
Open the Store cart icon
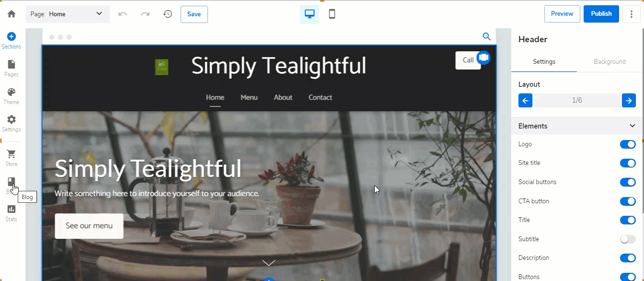[x=11, y=158]
